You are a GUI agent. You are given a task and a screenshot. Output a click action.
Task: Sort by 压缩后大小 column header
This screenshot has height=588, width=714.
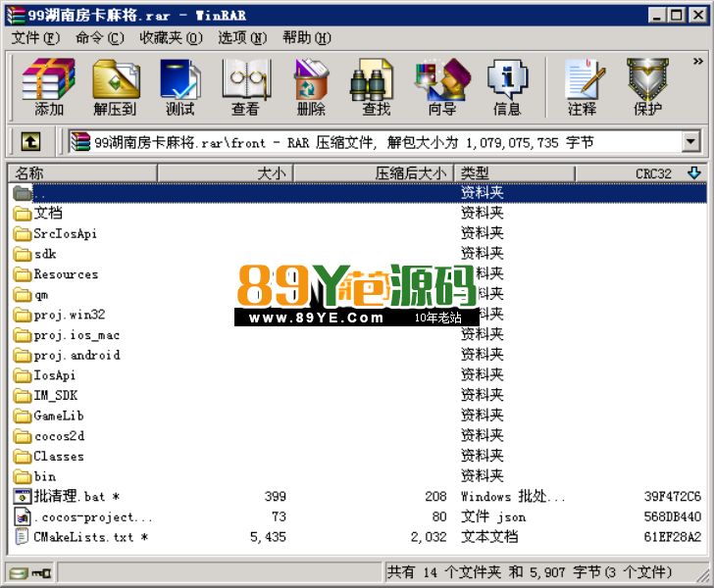coord(374,172)
